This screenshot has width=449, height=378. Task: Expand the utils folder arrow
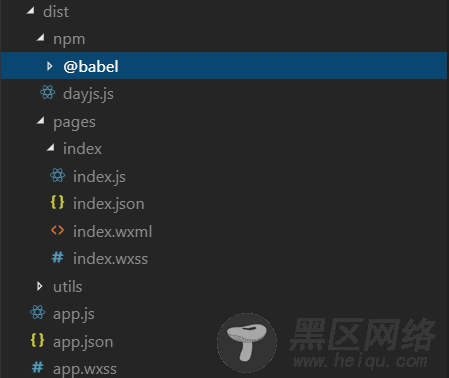point(40,286)
